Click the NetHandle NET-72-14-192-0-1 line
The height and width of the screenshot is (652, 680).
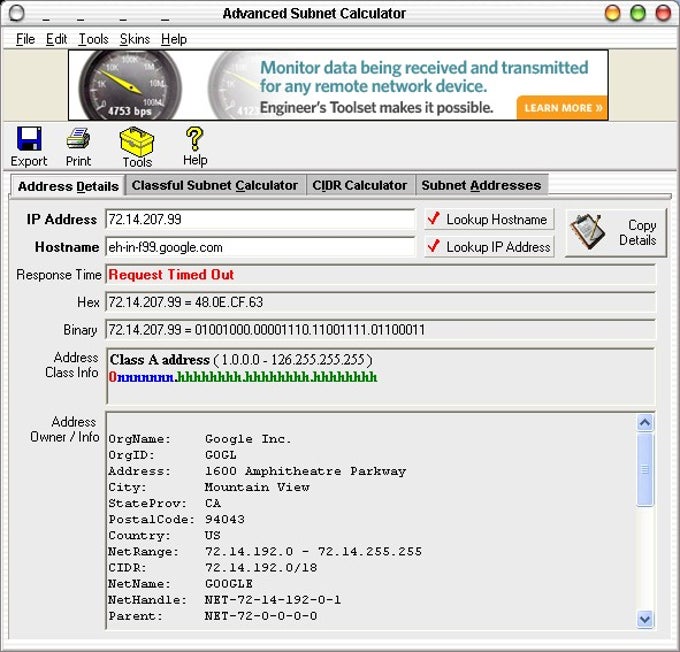tap(225, 600)
